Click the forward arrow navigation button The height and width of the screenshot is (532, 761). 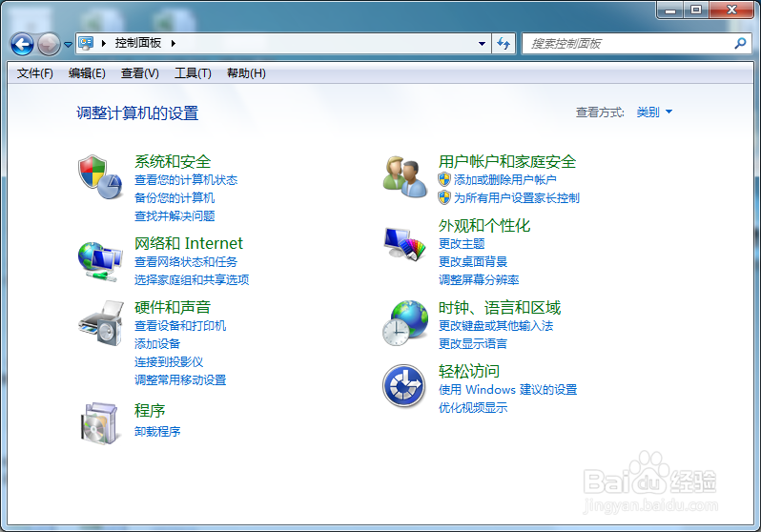tap(49, 45)
